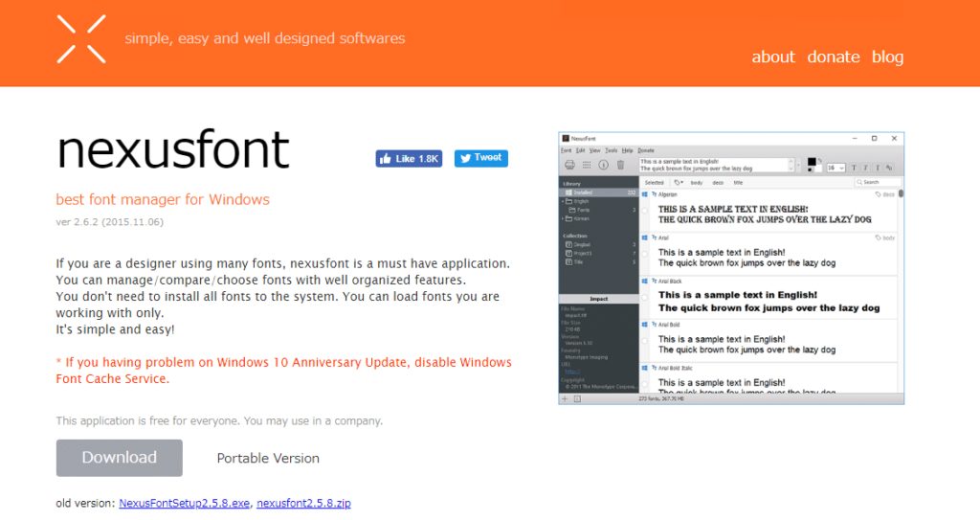
Task: Toggle the bold T style button
Action: point(854,168)
